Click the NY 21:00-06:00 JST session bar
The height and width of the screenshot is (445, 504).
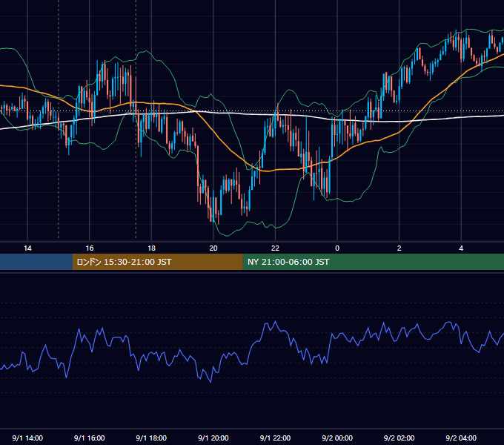(373, 262)
